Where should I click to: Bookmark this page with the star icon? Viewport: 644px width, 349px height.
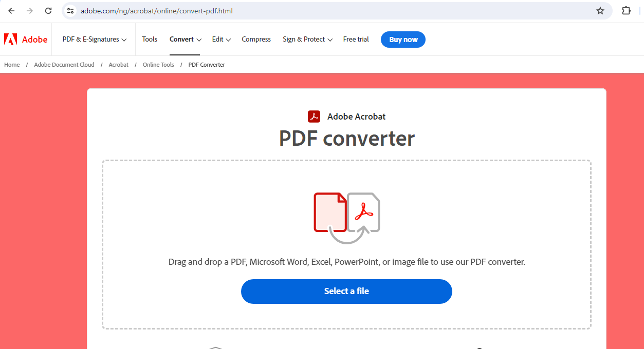point(600,11)
